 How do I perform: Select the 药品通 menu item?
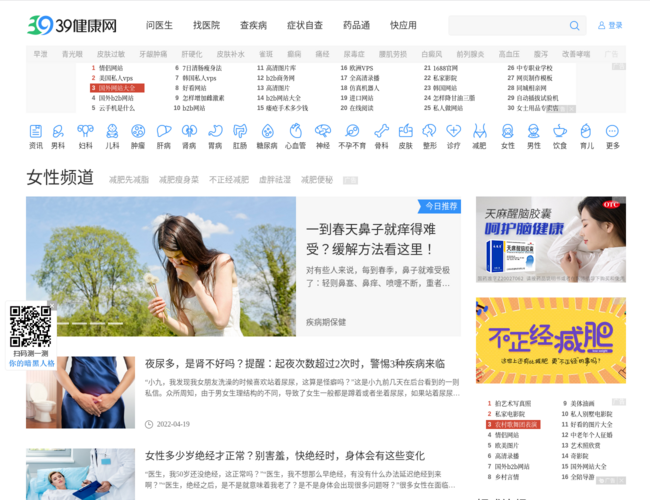[356, 25]
